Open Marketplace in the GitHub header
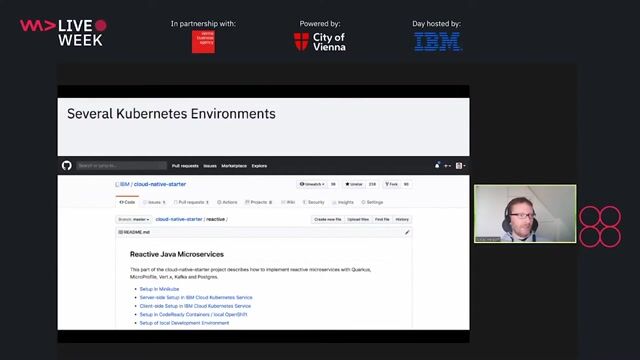The width and height of the screenshot is (640, 360). [234, 166]
